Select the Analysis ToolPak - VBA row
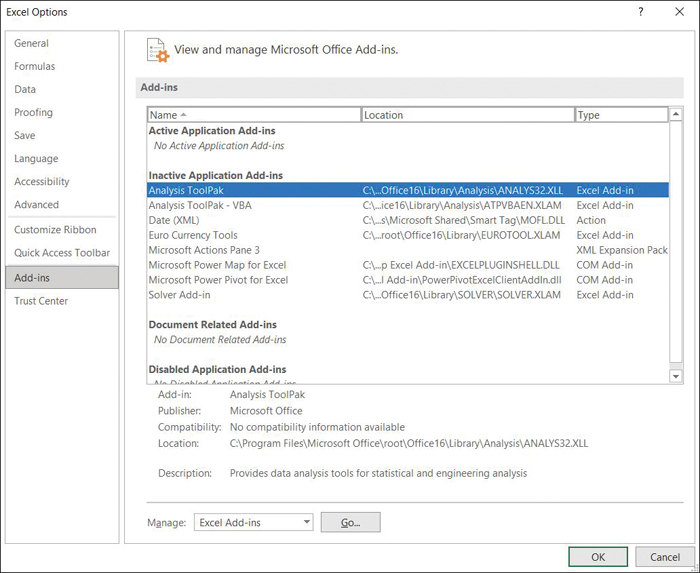700x573 pixels. click(x=408, y=205)
